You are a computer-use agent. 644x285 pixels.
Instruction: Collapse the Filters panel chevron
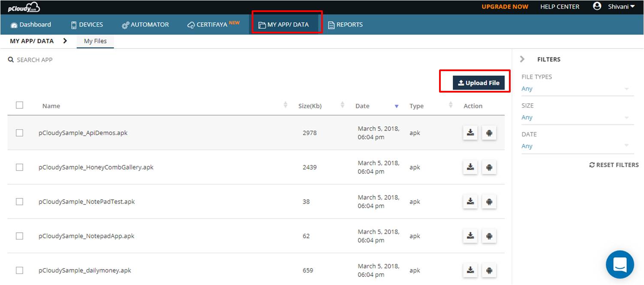[x=522, y=59]
